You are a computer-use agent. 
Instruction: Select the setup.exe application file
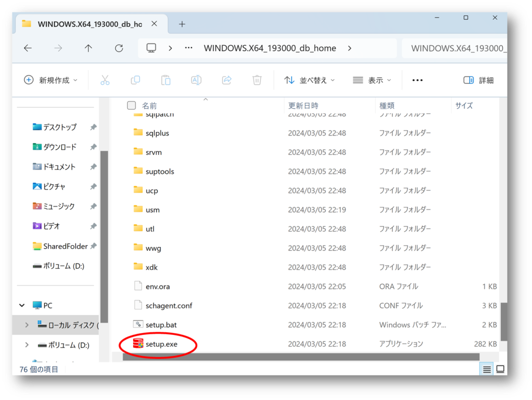[x=161, y=344]
